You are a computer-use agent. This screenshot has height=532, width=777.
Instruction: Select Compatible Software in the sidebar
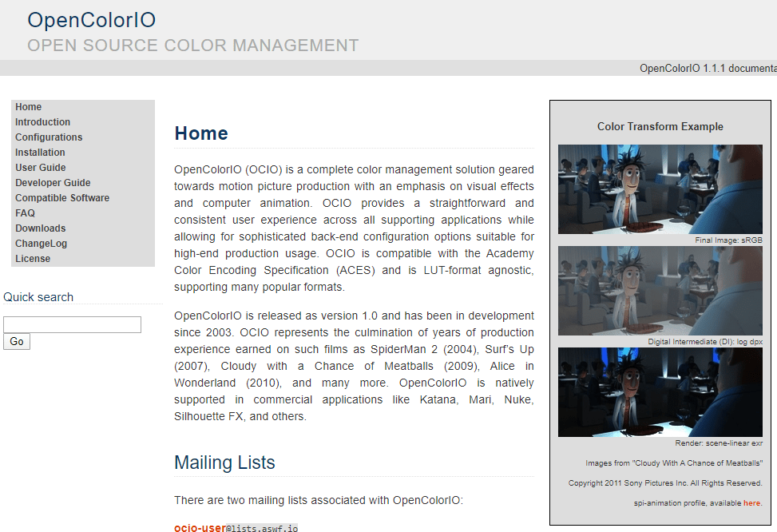pos(62,198)
